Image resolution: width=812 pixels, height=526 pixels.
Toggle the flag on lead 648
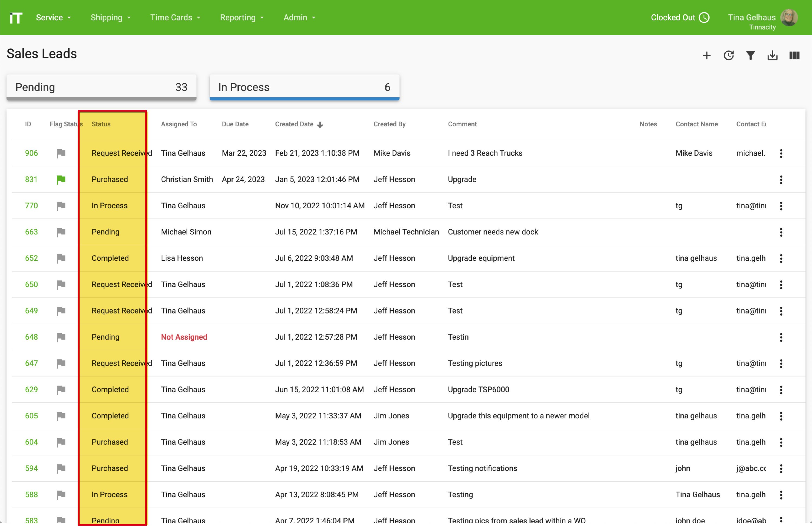coord(61,338)
